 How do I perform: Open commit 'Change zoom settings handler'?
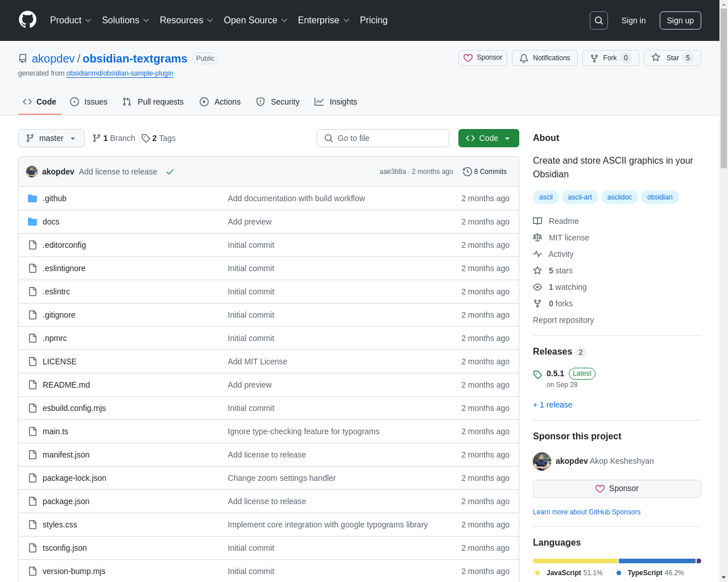pyautogui.click(x=282, y=478)
